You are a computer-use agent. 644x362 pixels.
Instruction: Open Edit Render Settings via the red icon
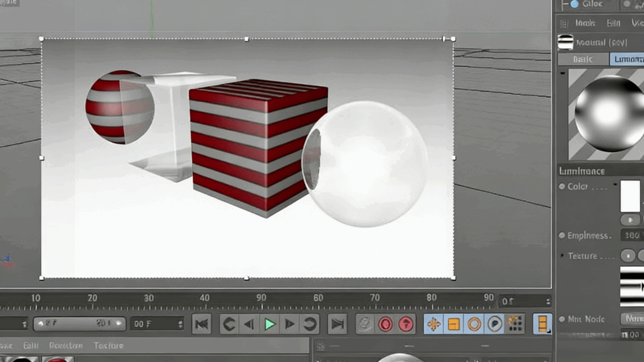(x=406, y=324)
